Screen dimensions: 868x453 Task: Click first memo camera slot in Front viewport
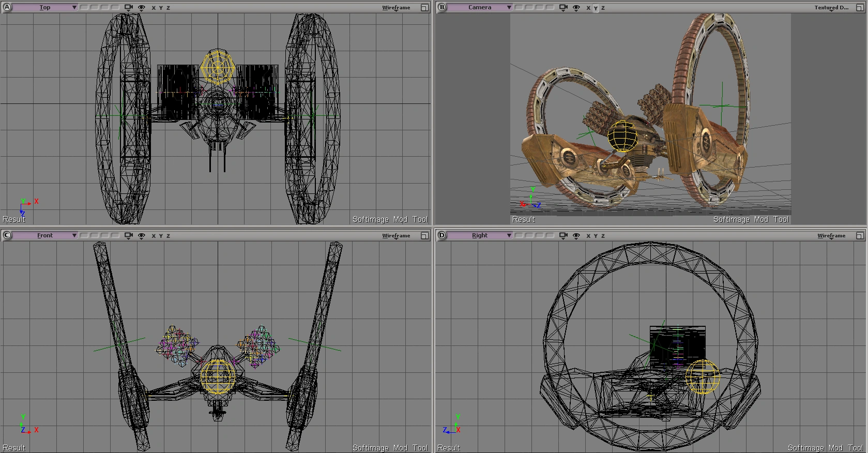(84, 236)
